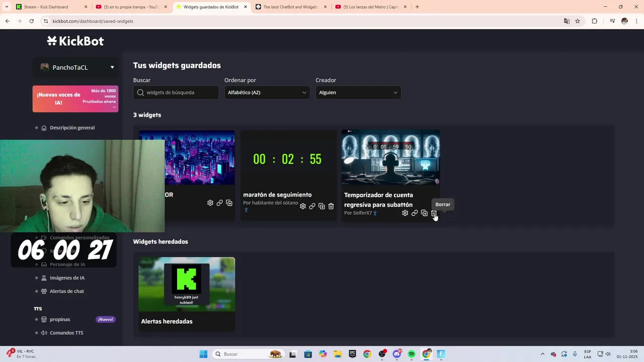The width and height of the screenshot is (644, 362).
Task: Switch to Los lanzas del Metro tab
Action: [371, 7]
